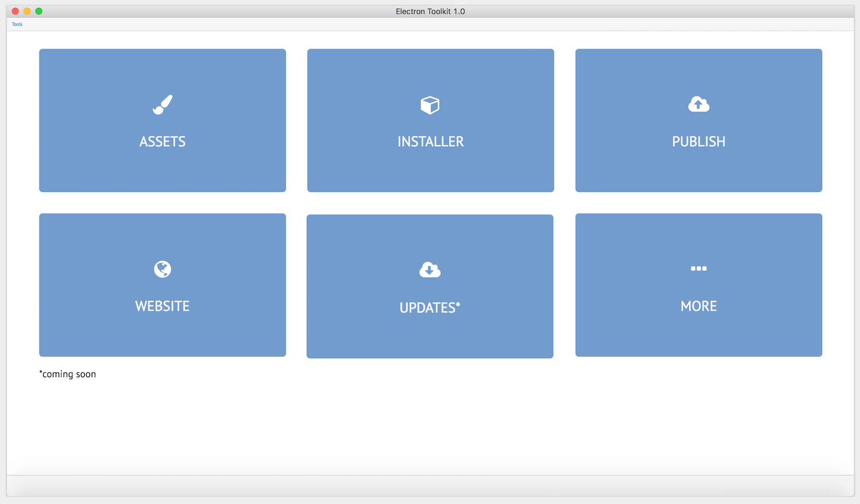Viewport: 860px width, 504px height.
Task: Click the UPDATES* label text
Action: click(x=430, y=308)
